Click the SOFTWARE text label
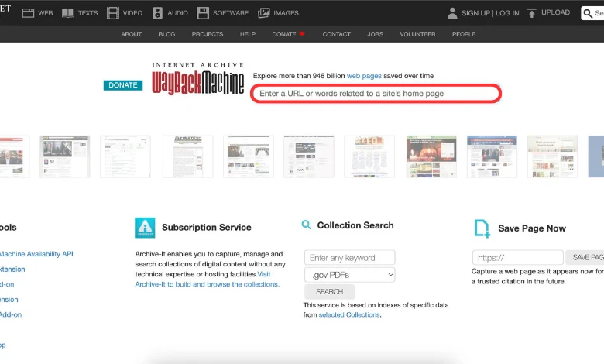Viewport: 604px width, 364px height. (231, 13)
